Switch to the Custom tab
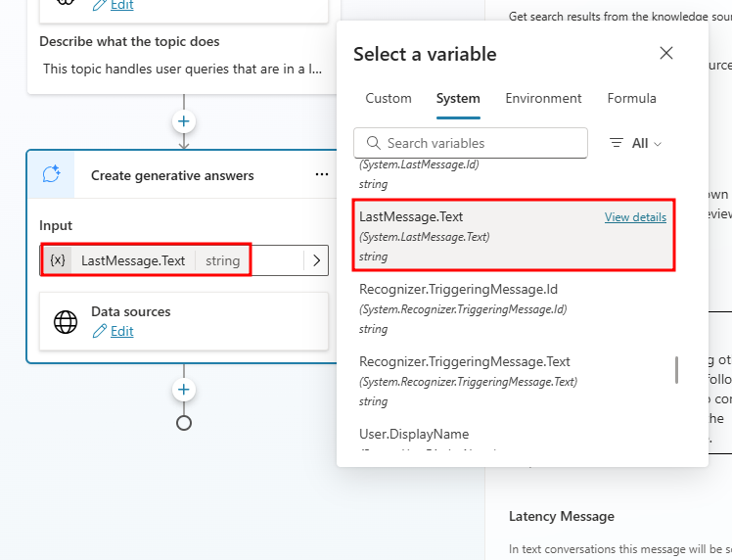 [x=389, y=99]
